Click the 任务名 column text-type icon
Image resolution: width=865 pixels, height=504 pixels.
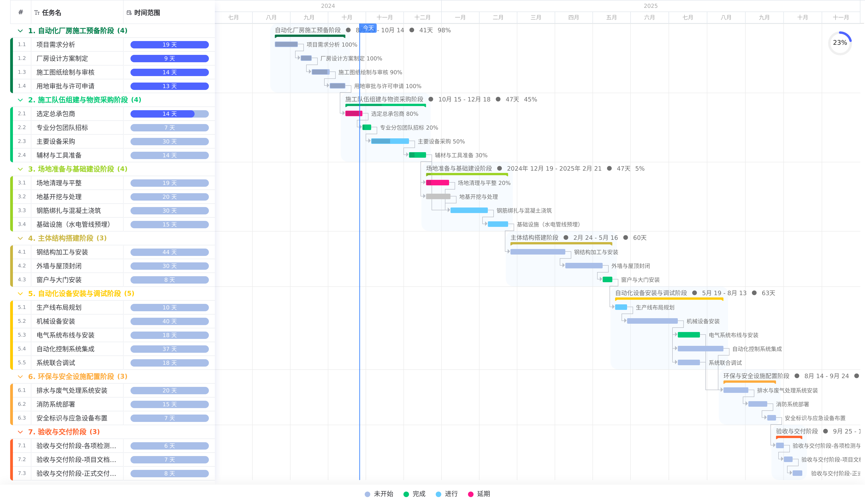point(37,13)
